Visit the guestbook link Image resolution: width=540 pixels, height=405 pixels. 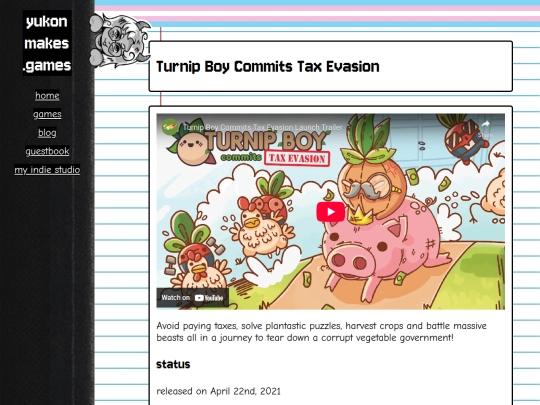coord(47,151)
